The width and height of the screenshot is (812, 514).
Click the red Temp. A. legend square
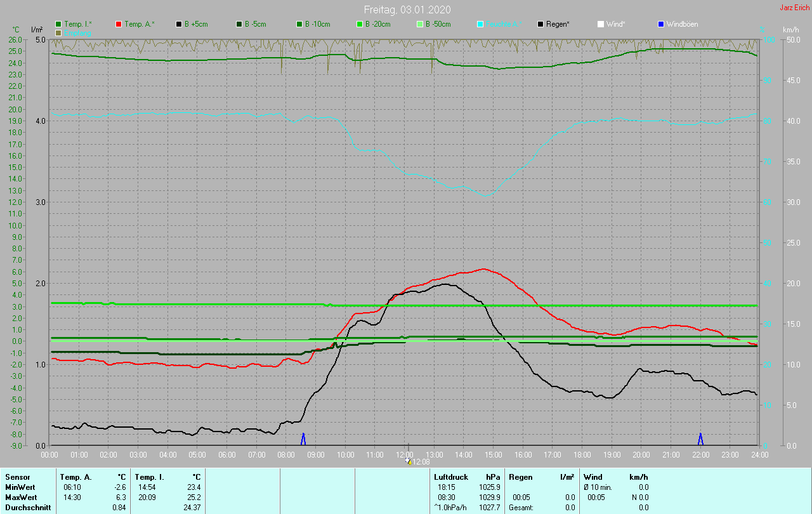(119, 24)
